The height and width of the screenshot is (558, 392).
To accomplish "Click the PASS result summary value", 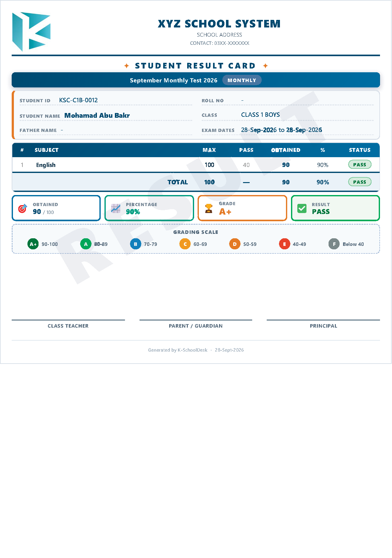I will (x=321, y=212).
